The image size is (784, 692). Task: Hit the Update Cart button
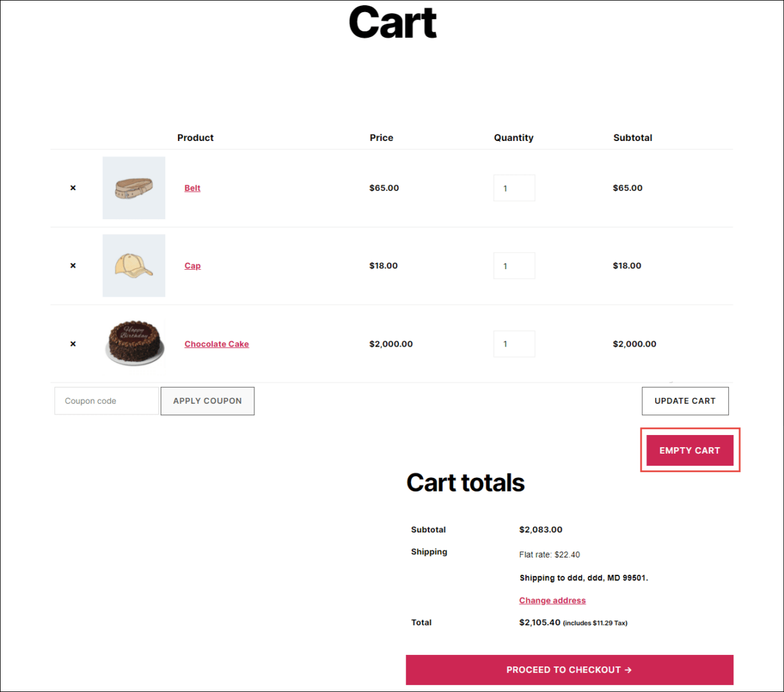pos(685,401)
